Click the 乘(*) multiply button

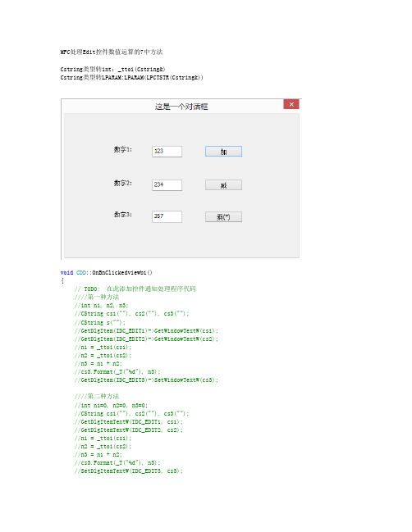[x=223, y=216]
